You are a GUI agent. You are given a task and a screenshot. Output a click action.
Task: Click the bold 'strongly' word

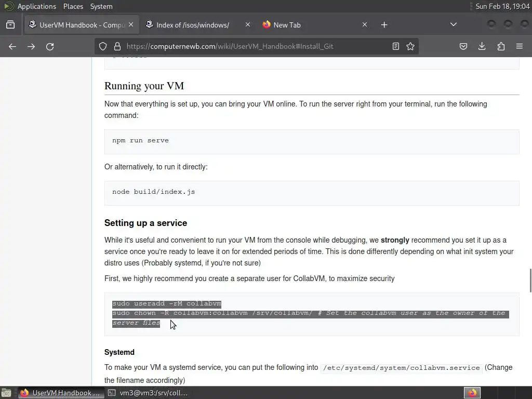pos(395,240)
